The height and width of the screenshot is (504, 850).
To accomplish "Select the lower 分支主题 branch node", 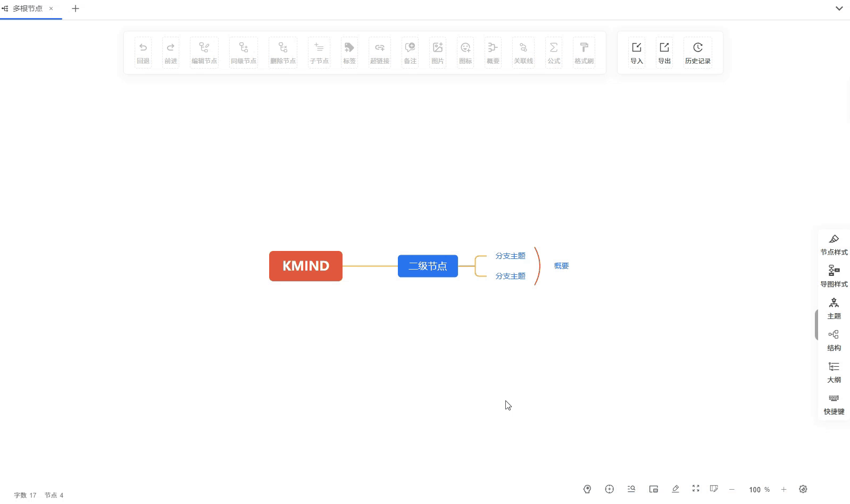I will tap(510, 276).
